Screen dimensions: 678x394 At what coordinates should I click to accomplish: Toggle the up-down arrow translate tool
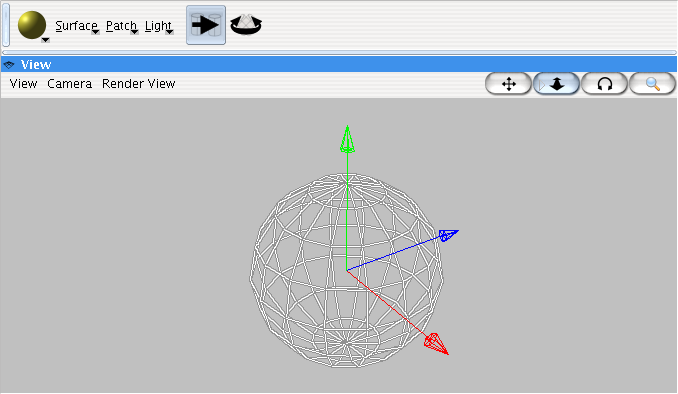(x=556, y=84)
